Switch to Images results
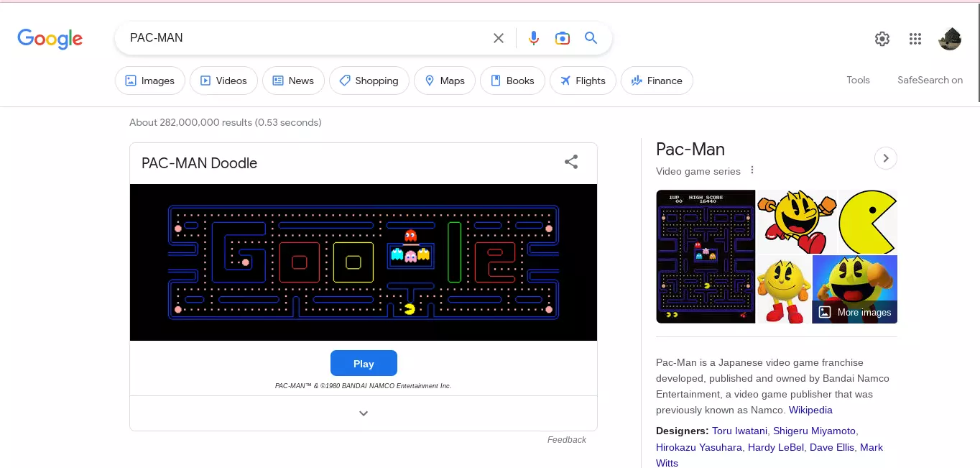The width and height of the screenshot is (980, 468). (x=150, y=81)
